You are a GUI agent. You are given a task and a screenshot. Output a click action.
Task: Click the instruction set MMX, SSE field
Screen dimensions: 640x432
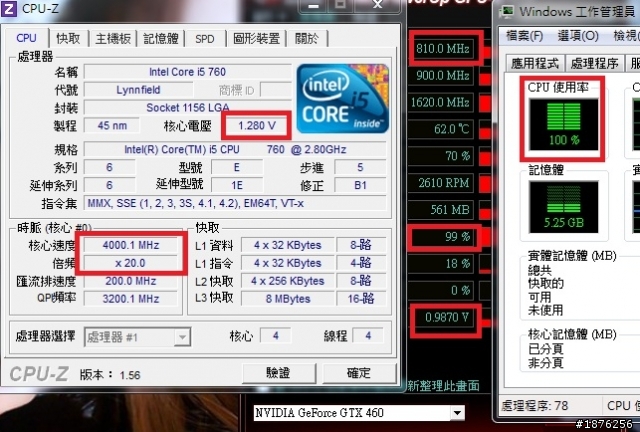pyautogui.click(x=235, y=203)
